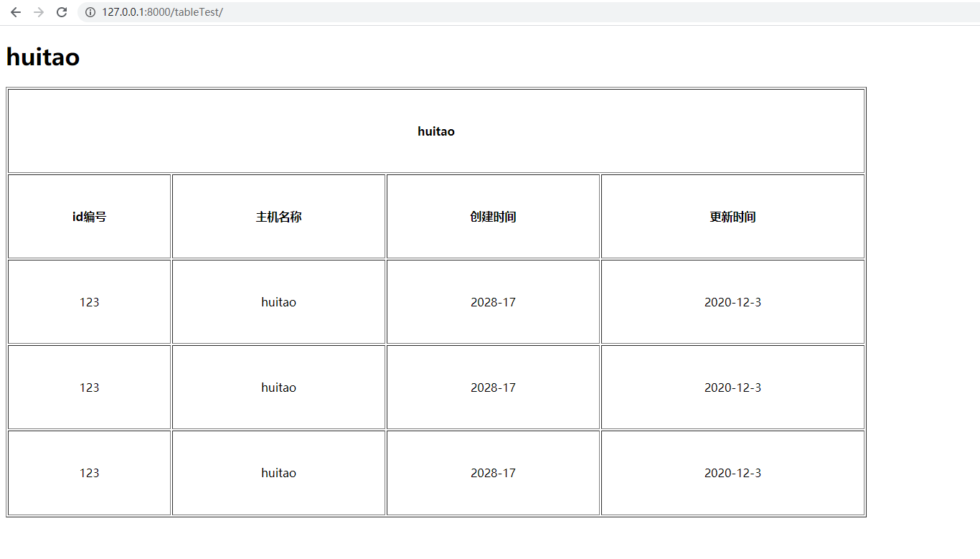Select the "id编号" column header
980x559 pixels.
(90, 217)
